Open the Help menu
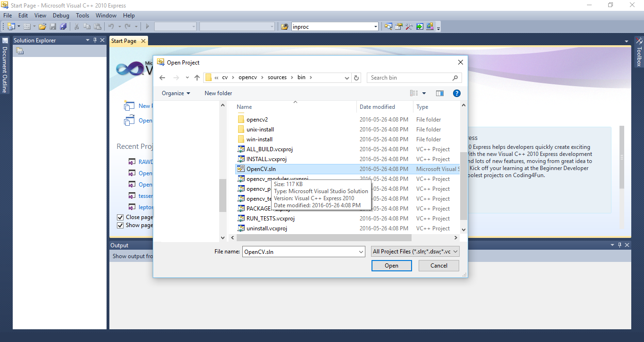Screen dimensions: 644x342 129,16
